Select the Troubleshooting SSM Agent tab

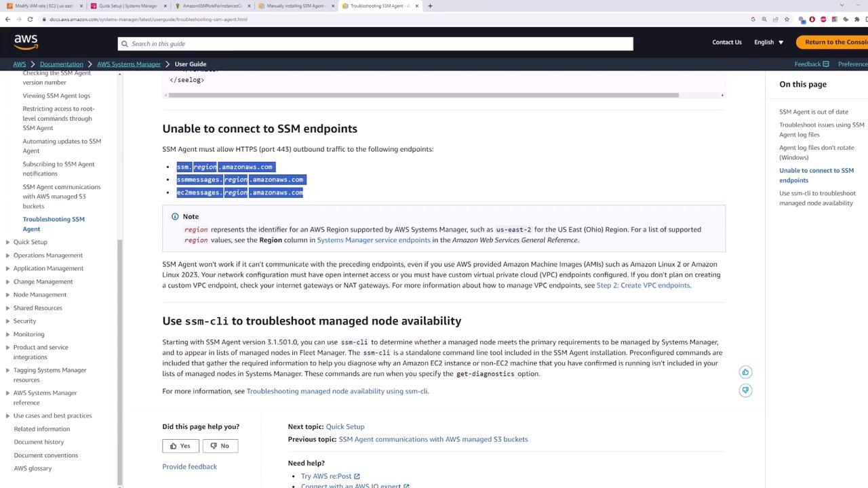point(380,6)
